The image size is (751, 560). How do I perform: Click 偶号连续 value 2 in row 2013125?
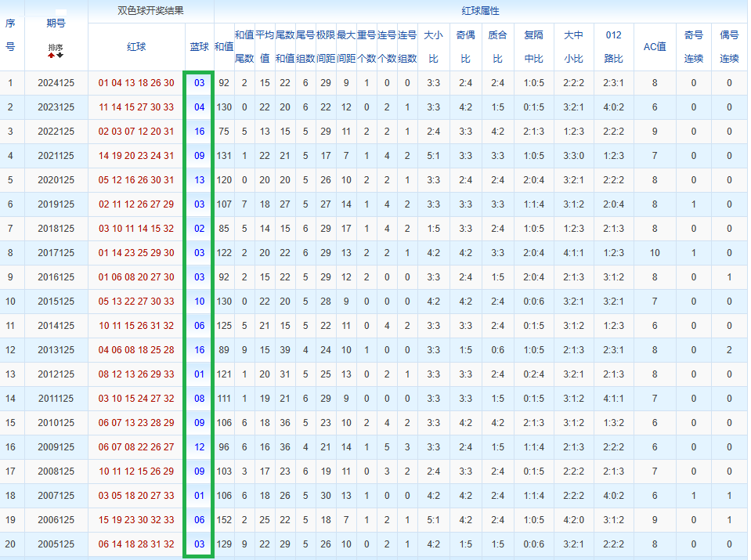pyautogui.click(x=729, y=349)
